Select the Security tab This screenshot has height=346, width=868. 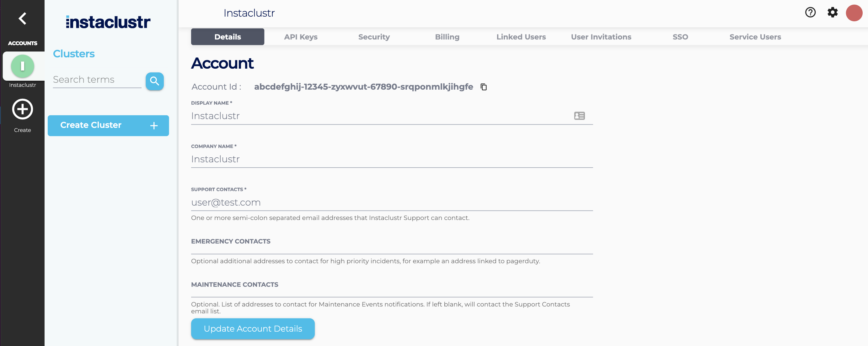(x=374, y=37)
